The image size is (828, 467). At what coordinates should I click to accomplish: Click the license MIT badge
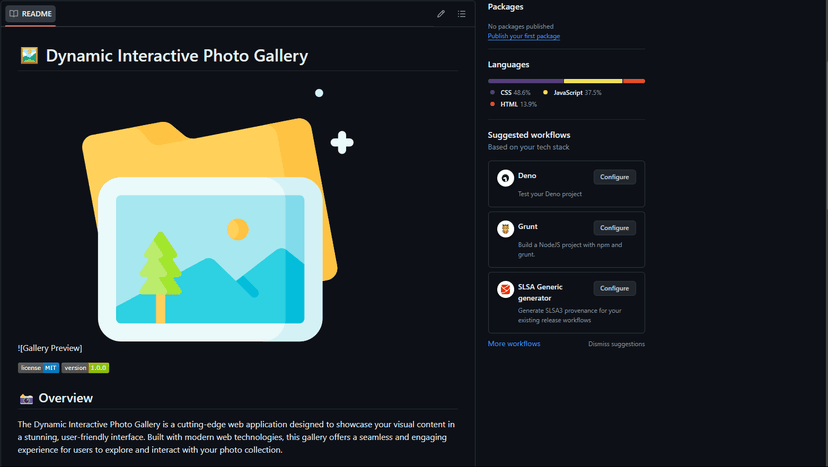point(39,368)
